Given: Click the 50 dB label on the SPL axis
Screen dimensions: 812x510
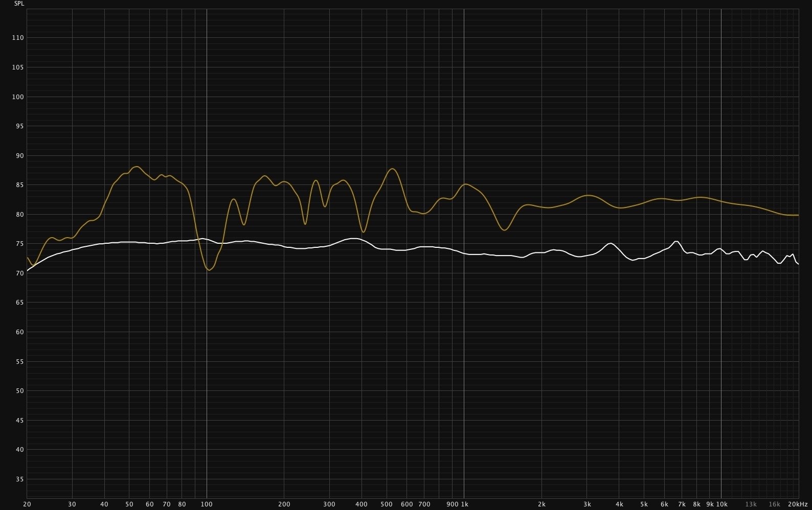Looking at the screenshot, I should (20, 391).
